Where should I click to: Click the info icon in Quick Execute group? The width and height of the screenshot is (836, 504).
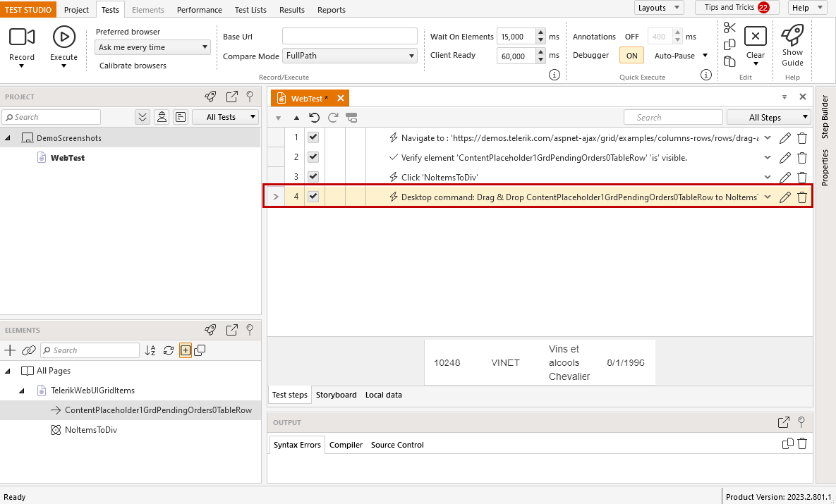tap(706, 75)
